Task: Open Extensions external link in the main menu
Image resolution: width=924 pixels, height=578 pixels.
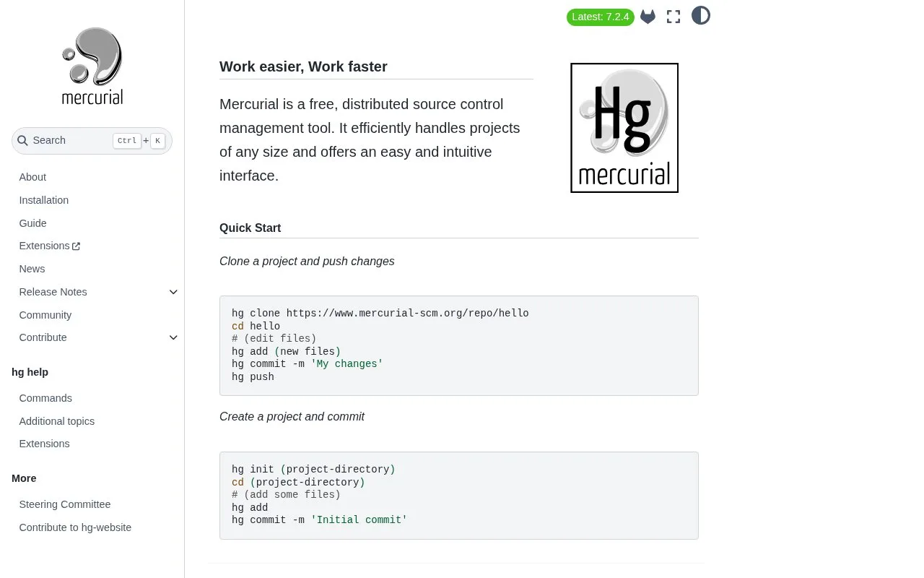Action: coord(50,246)
